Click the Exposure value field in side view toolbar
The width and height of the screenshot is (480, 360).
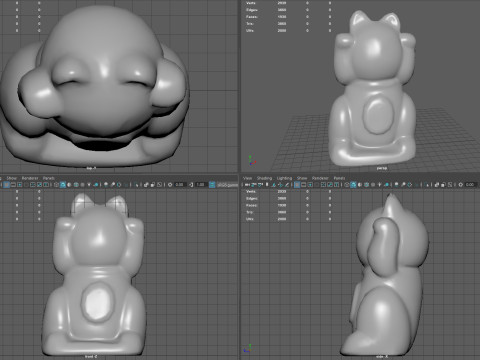pyautogui.click(x=471, y=184)
